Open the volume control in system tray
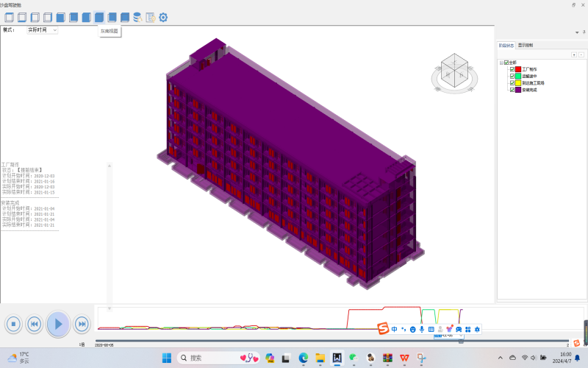 point(533,358)
